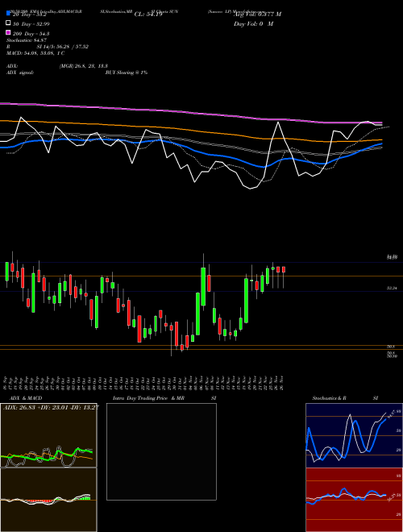Open the red RSI chart thumbnail

354,500
